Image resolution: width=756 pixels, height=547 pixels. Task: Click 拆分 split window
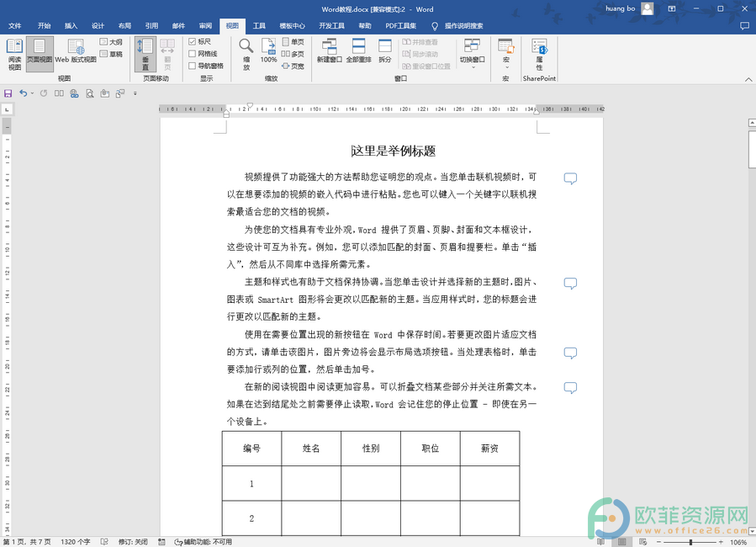(385, 50)
